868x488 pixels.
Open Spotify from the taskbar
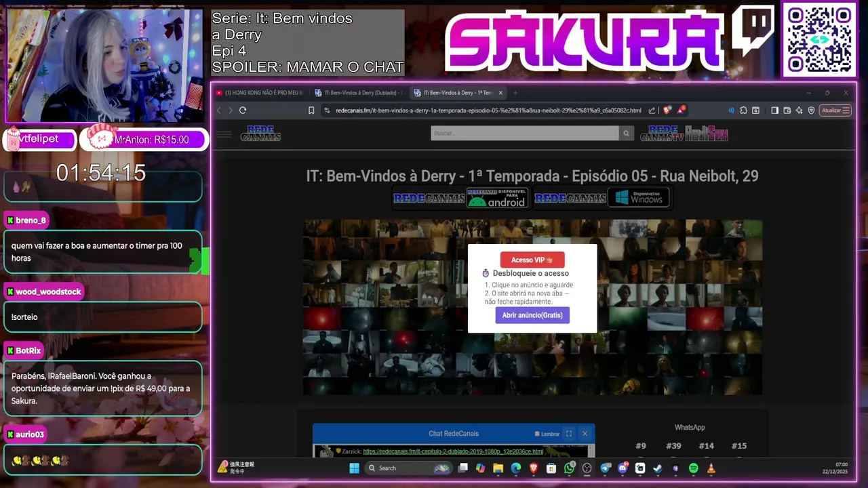pyautogui.click(x=693, y=468)
